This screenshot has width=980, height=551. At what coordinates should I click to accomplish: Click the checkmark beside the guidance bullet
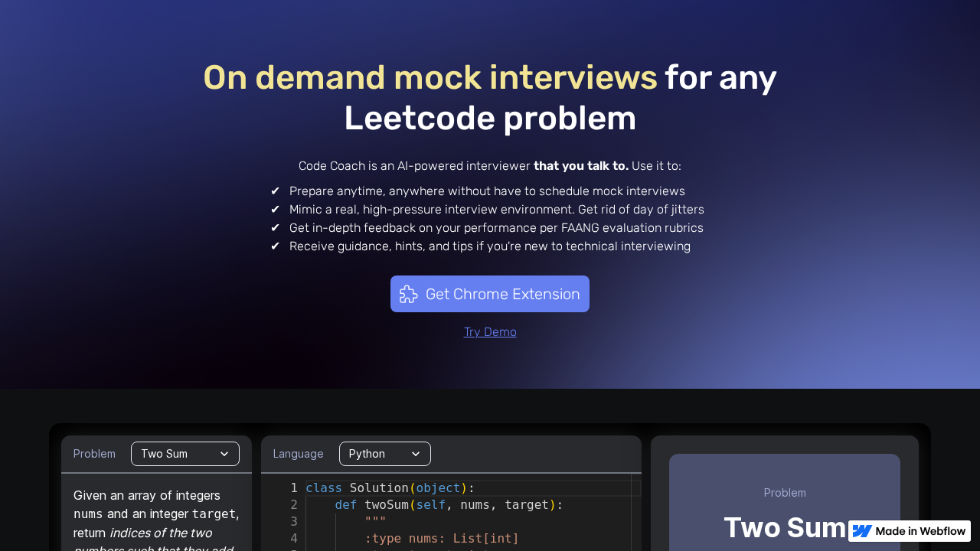(276, 246)
